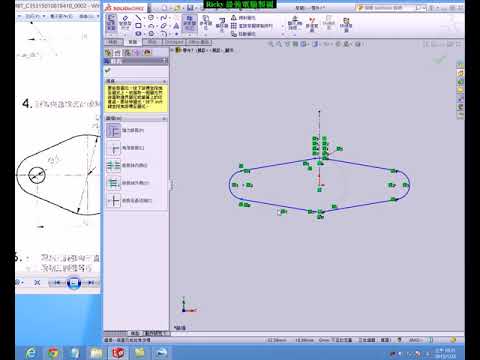
Task: Click the previous button in left window
Action: (57, 283)
